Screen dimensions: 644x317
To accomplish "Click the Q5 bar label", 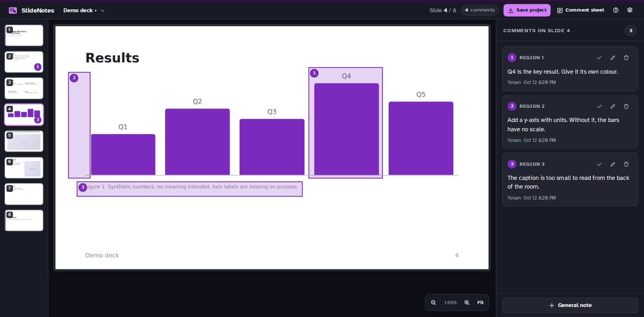I will (421, 95).
